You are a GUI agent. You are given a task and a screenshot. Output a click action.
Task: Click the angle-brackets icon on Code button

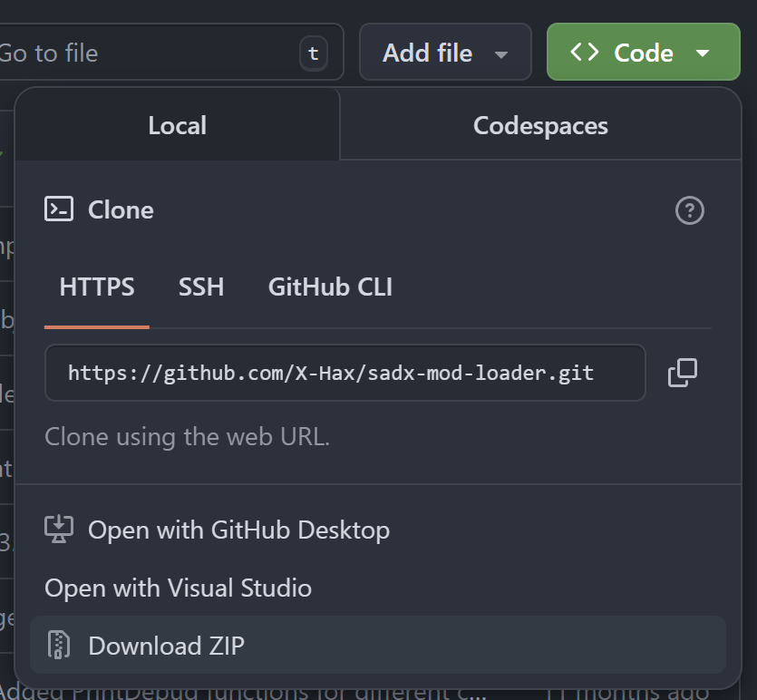click(x=584, y=53)
